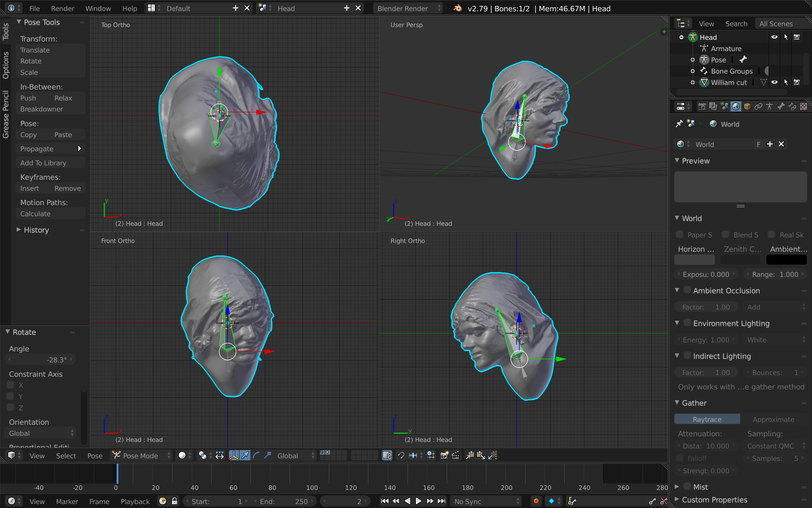The image size is (812, 508).
Task: Switch to the Options sidebar tab
Action: 6,65
